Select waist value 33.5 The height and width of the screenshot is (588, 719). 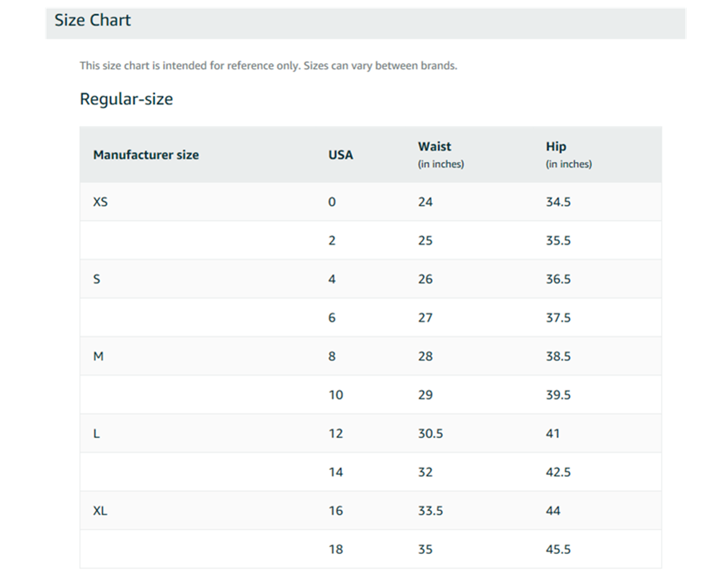click(x=430, y=511)
